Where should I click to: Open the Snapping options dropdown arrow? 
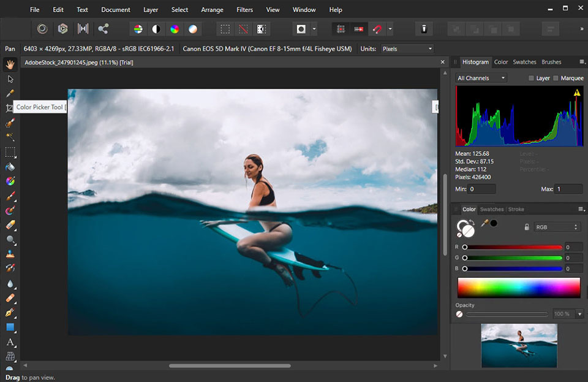click(x=390, y=29)
